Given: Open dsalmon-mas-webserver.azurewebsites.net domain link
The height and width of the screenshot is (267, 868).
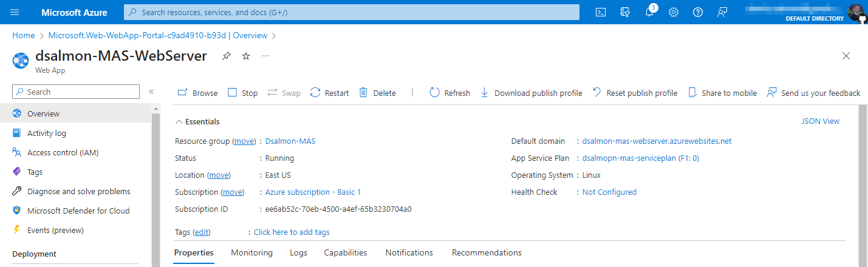Looking at the screenshot, I should [657, 141].
